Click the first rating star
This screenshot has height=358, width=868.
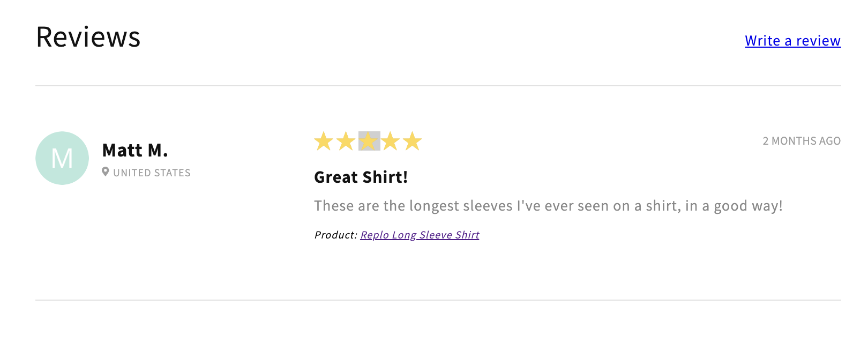coord(324,141)
